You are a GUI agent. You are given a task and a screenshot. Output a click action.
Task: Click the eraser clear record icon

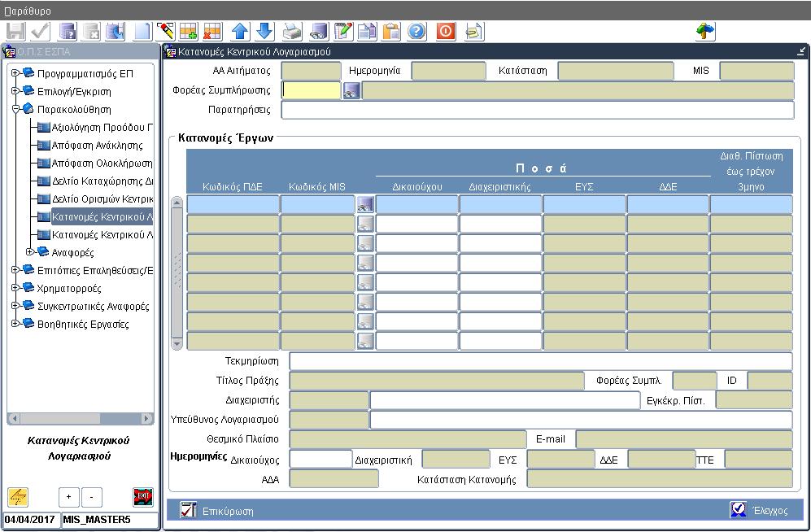point(165,32)
